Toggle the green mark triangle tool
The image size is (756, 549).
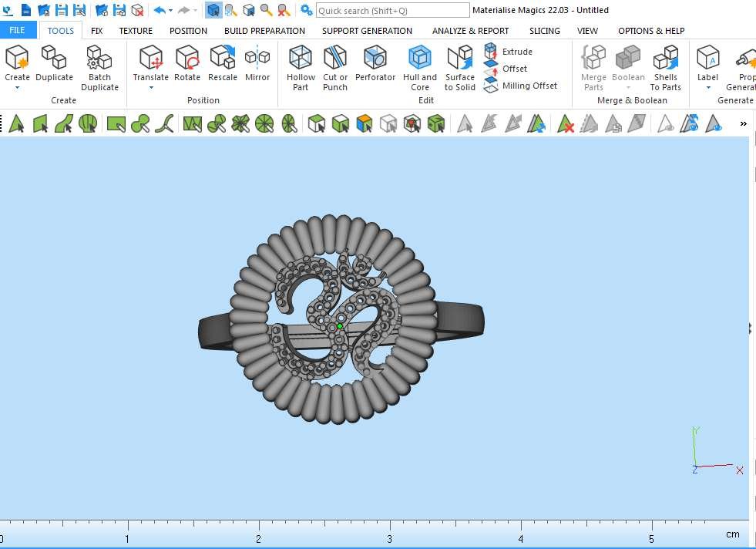(x=15, y=123)
